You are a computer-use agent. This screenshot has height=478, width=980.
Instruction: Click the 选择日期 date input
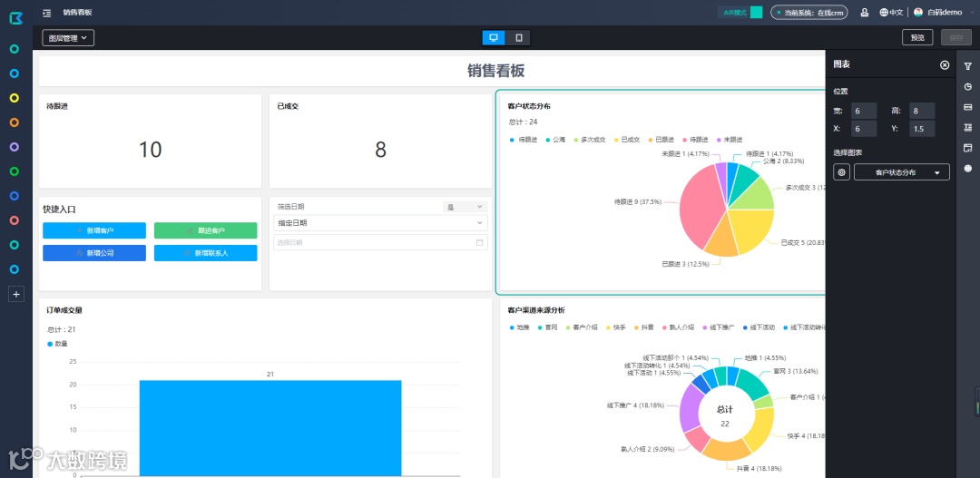click(380, 242)
